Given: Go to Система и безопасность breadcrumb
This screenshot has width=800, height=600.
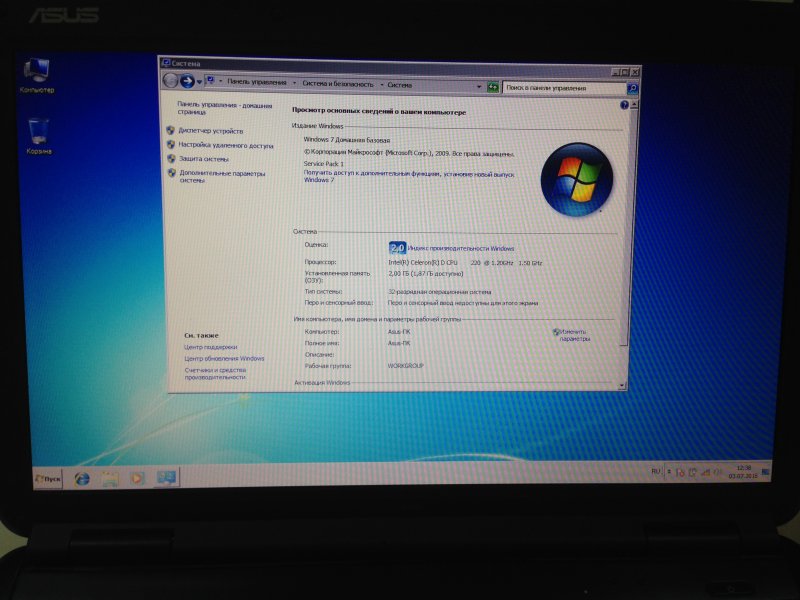Looking at the screenshot, I should (337, 84).
